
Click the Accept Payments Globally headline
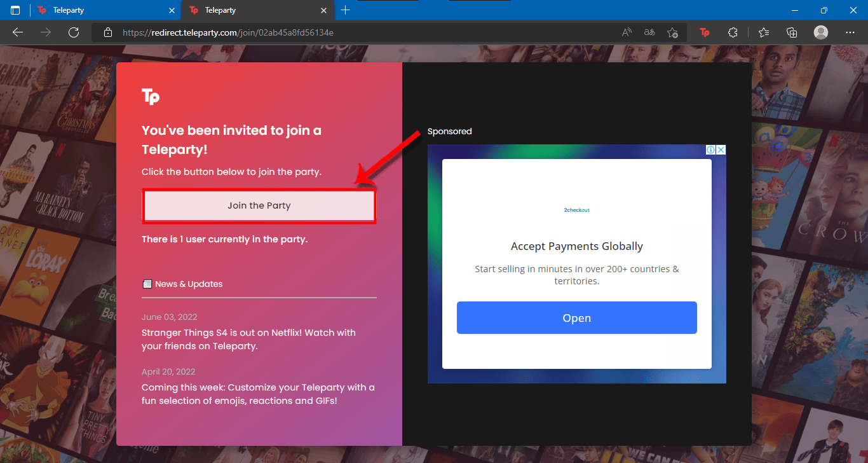coord(577,246)
